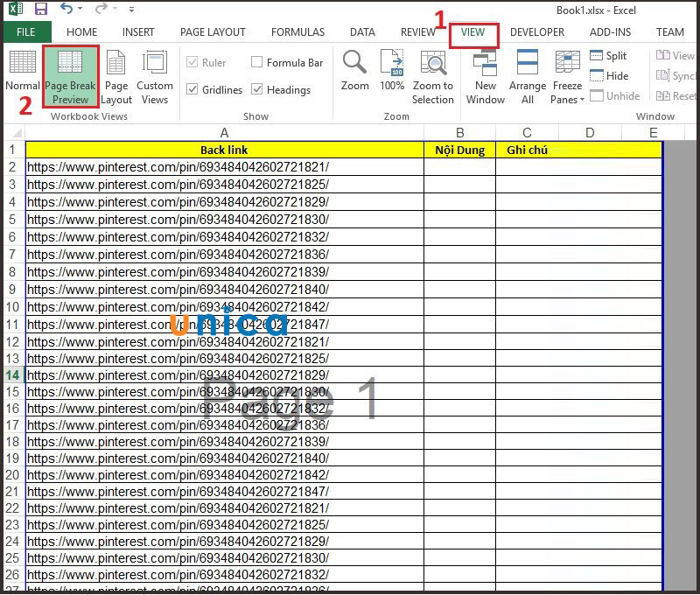Switch to the TEAM tab
Screen dimensions: 700x595
(x=669, y=32)
